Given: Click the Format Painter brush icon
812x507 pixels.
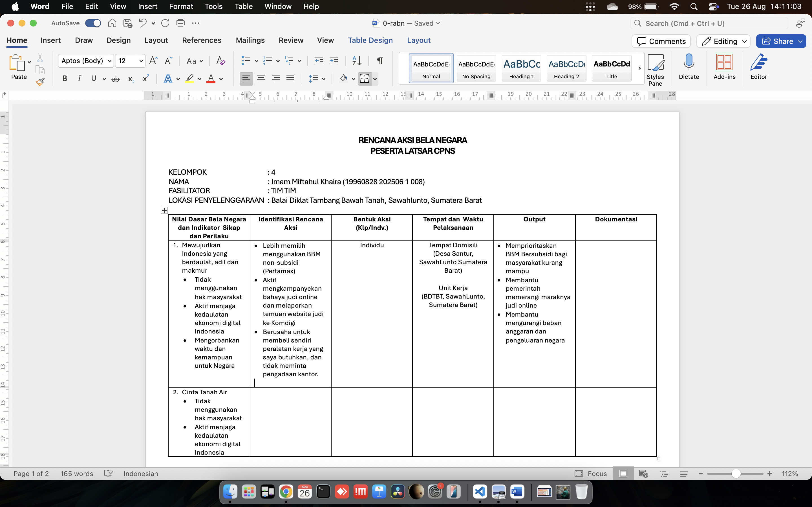Looking at the screenshot, I should pos(40,82).
